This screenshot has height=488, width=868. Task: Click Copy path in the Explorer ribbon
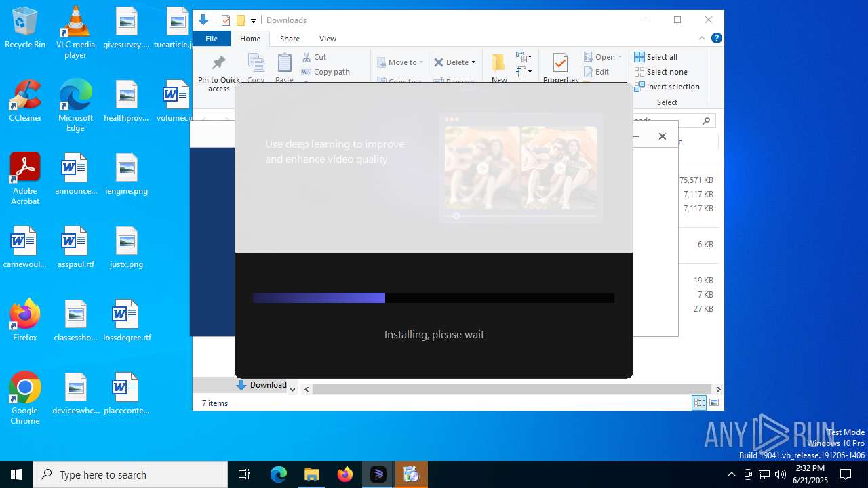click(x=325, y=72)
